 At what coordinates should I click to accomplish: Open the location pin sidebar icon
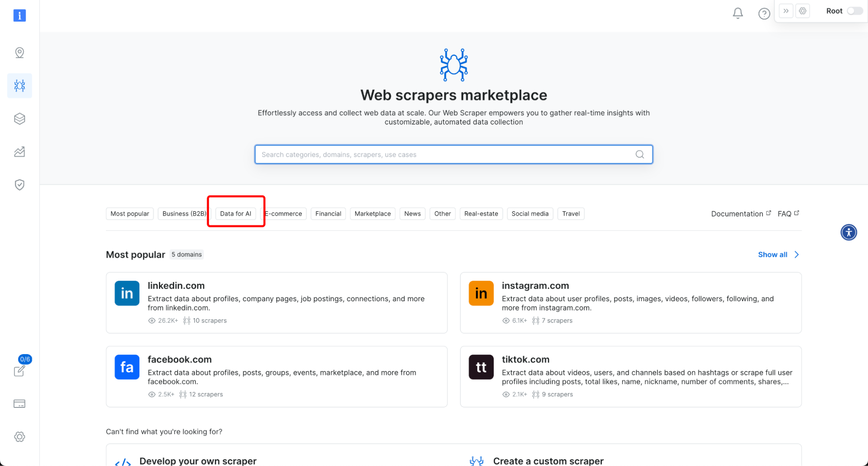pyautogui.click(x=20, y=53)
